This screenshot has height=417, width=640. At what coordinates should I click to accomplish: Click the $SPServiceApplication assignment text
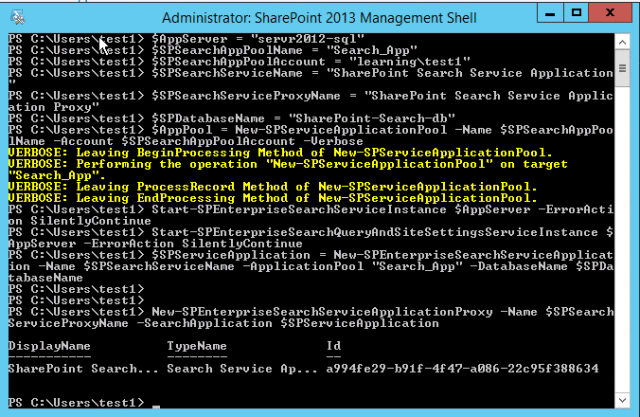231,255
